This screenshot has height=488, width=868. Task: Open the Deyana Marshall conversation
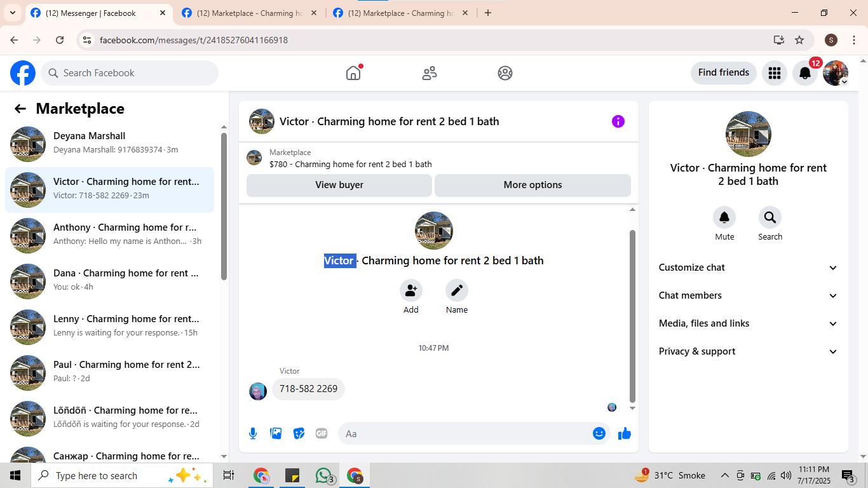[x=109, y=144]
